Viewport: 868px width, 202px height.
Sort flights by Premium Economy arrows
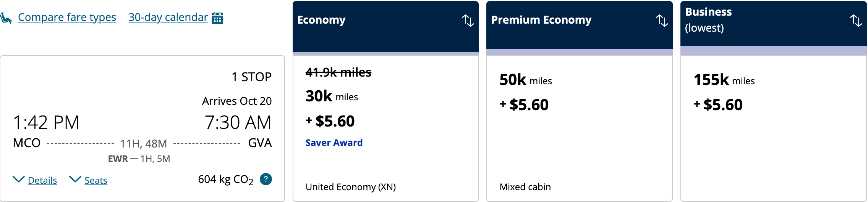[662, 20]
